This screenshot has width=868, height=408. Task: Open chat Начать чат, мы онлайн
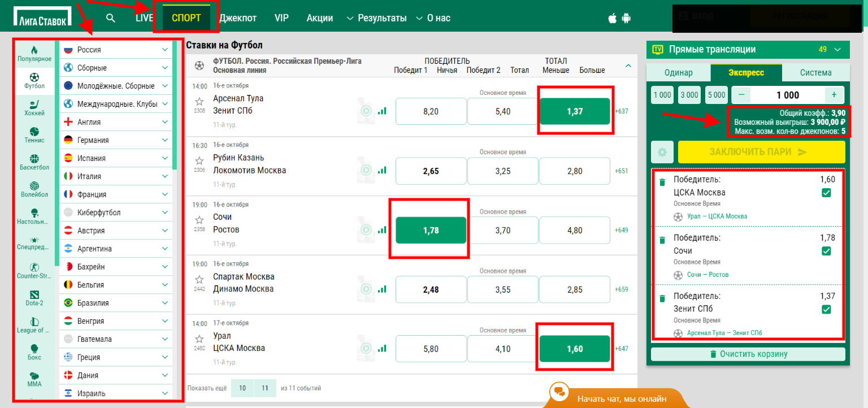click(621, 398)
